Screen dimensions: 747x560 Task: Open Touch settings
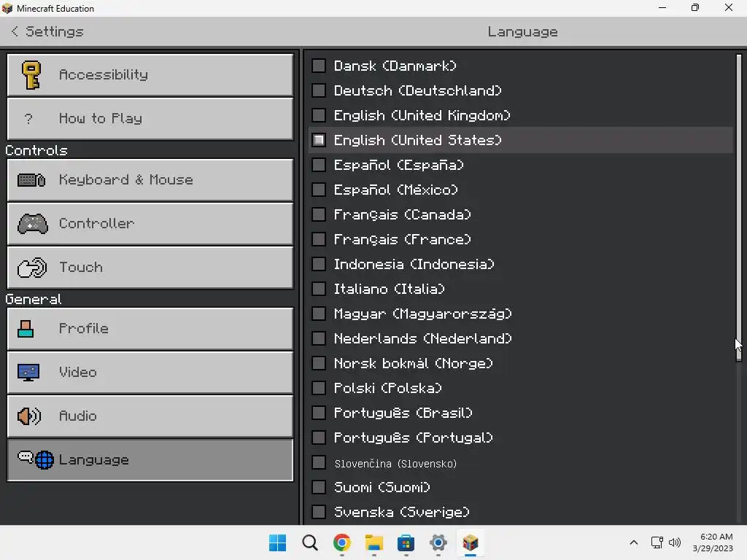(150, 268)
